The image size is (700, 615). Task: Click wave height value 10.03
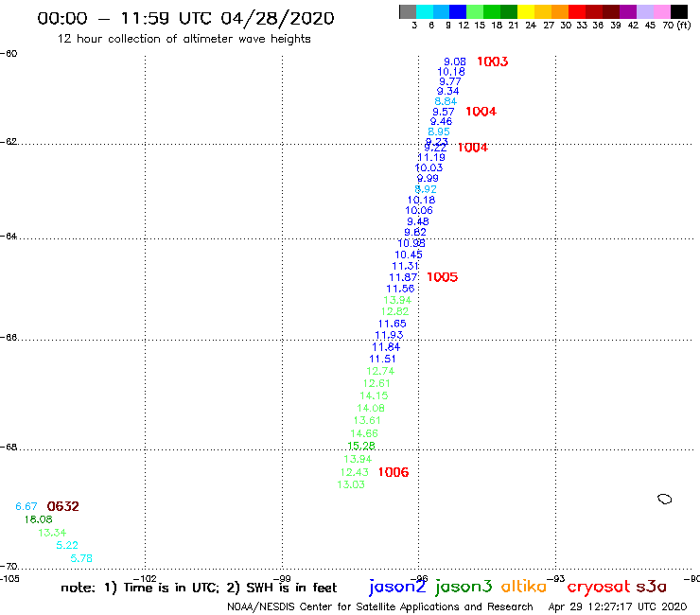(x=429, y=167)
